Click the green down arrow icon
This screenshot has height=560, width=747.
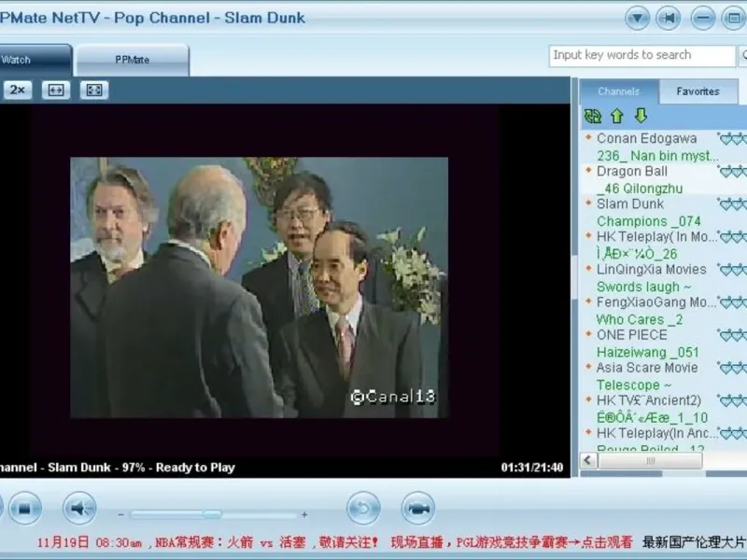point(641,115)
